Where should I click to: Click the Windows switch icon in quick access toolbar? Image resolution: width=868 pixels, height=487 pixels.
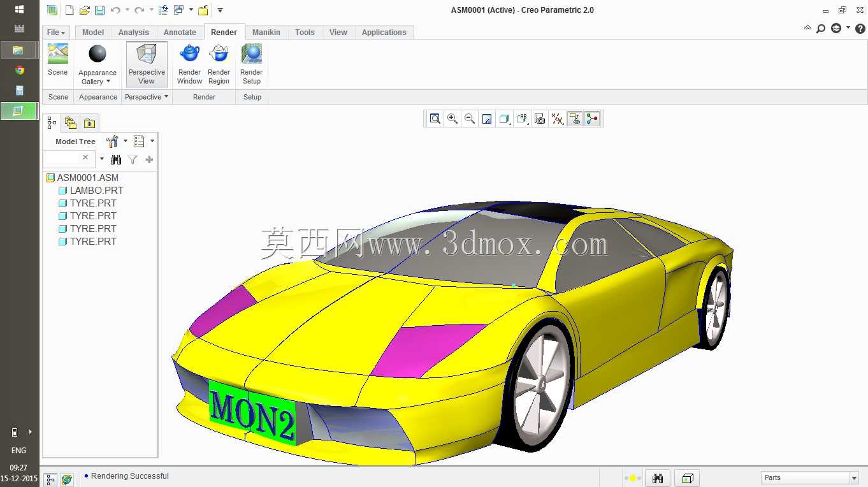click(178, 10)
